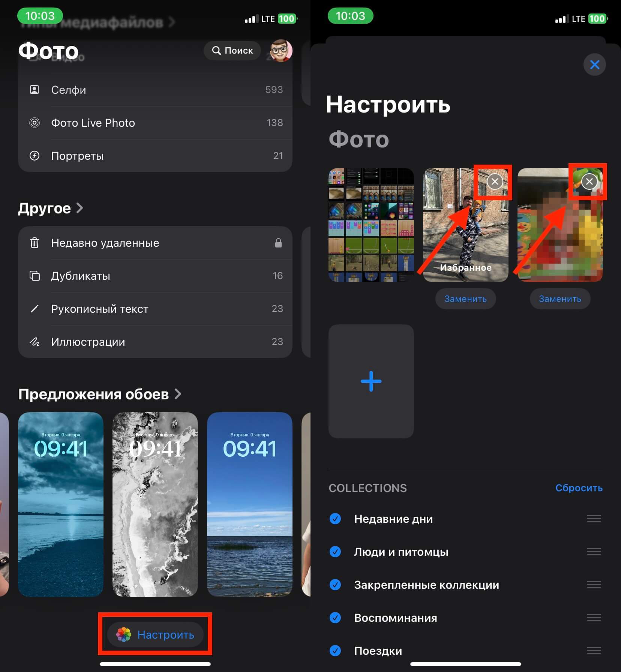Click the blue plus add-collection tile

(371, 381)
